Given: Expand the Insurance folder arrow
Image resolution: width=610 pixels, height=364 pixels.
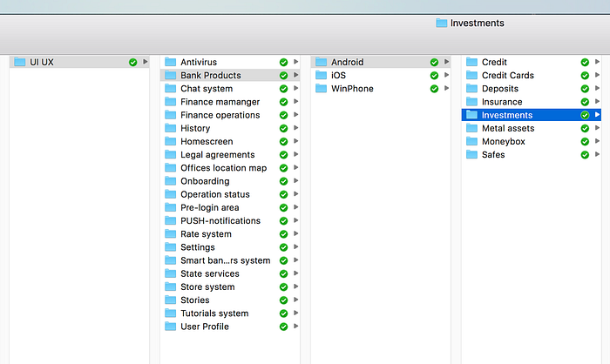Looking at the screenshot, I should (597, 102).
